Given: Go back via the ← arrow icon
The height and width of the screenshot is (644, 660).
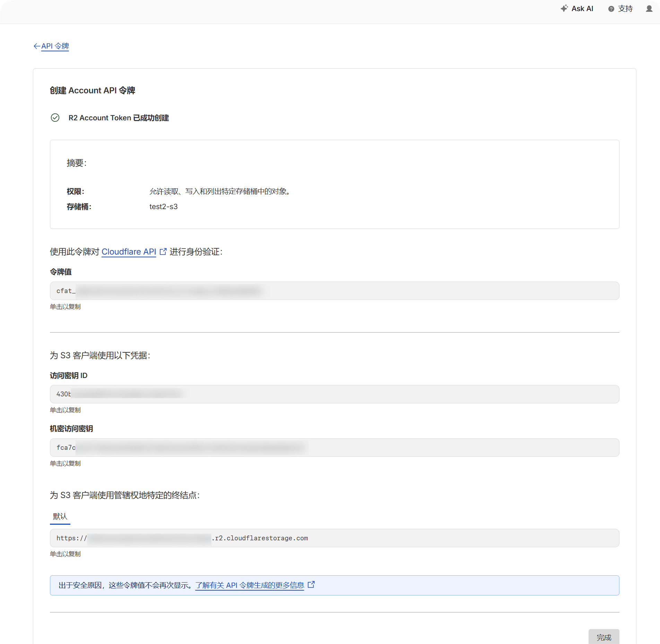Looking at the screenshot, I should point(37,46).
